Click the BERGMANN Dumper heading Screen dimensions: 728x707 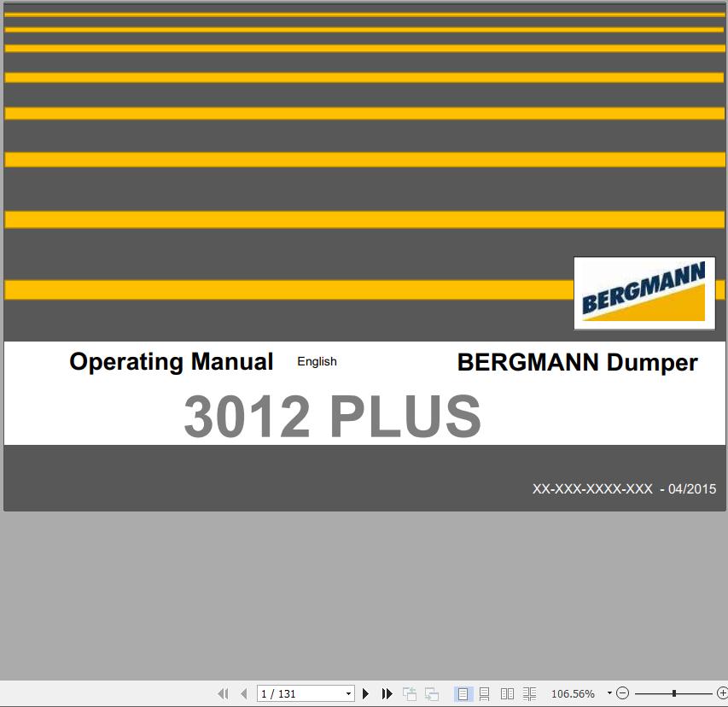point(577,362)
